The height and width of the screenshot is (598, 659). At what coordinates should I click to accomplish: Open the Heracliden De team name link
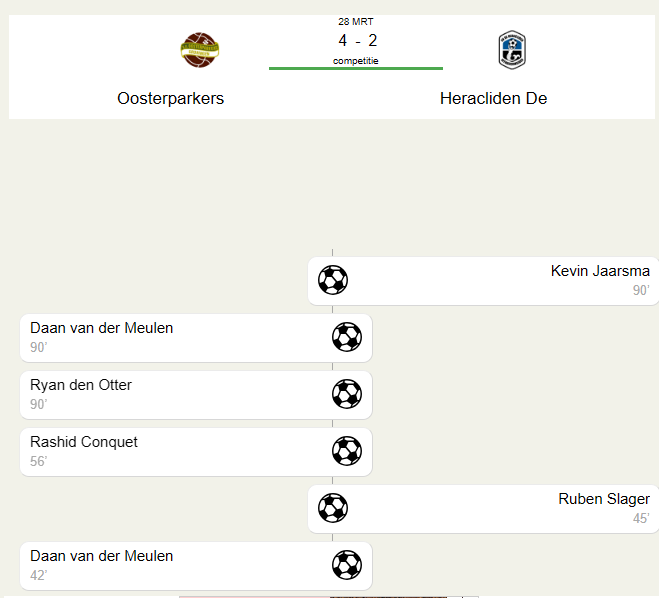click(x=493, y=98)
